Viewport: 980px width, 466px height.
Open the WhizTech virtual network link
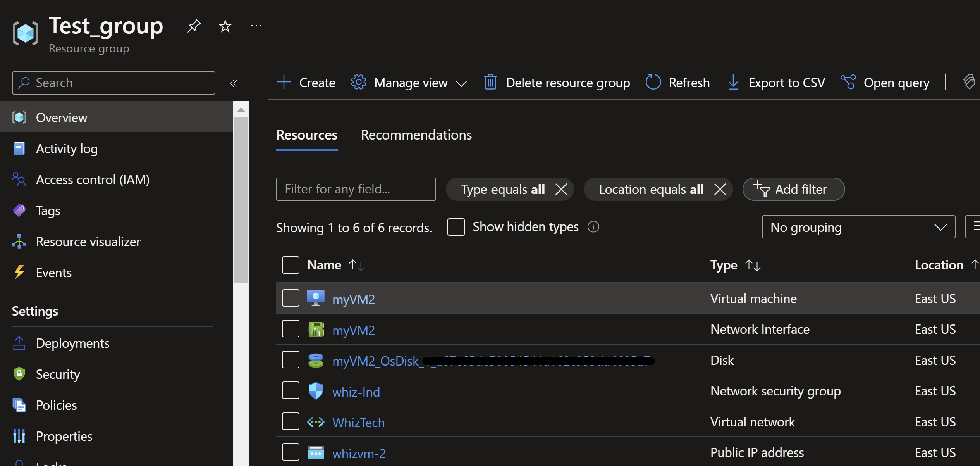click(358, 423)
